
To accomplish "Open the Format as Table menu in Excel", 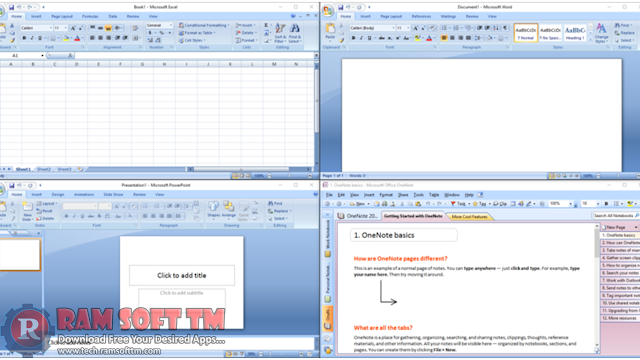I will 197,33.
